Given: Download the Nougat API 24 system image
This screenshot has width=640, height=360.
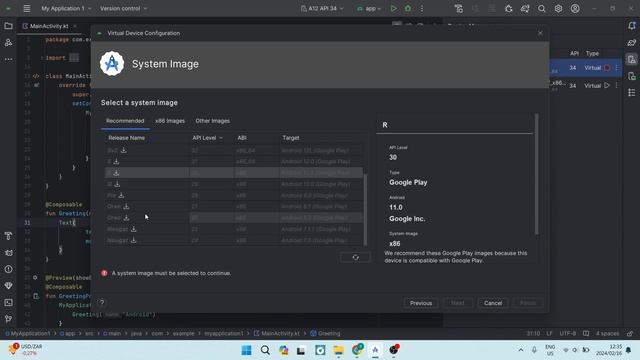Looking at the screenshot, I should (x=133, y=240).
